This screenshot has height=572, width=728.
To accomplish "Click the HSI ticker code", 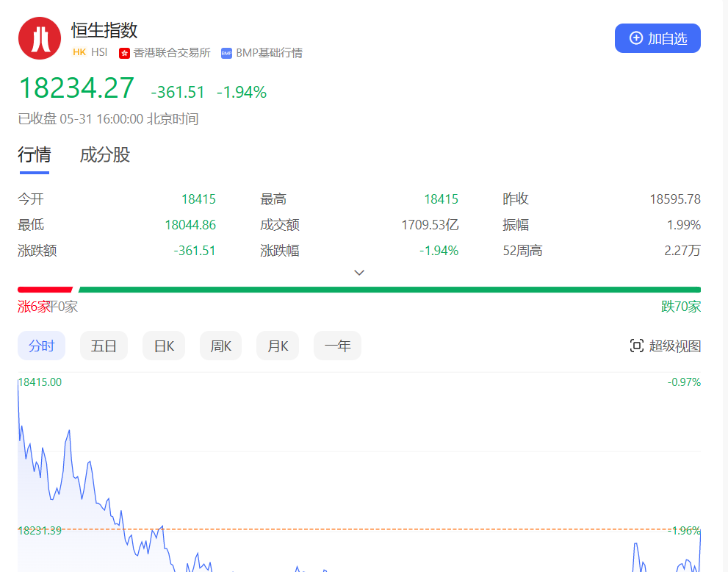I will [99, 52].
